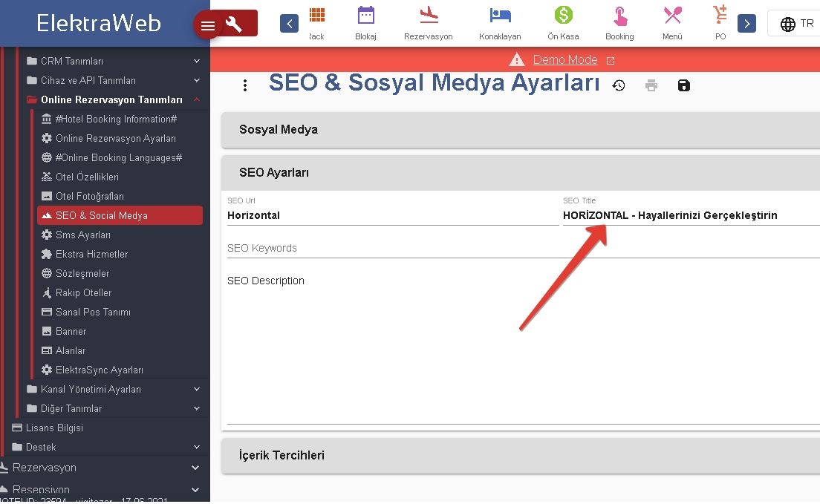
Task: Open the three-dot options menu
Action: point(245,85)
